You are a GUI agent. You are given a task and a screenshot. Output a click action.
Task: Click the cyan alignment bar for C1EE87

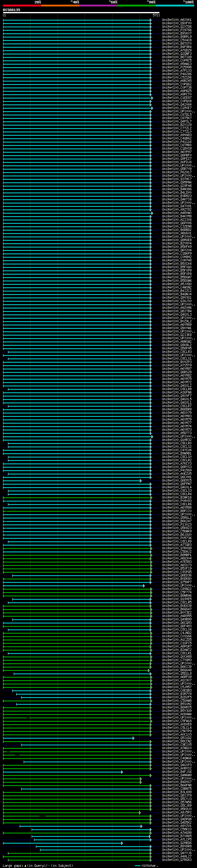[78, 98]
